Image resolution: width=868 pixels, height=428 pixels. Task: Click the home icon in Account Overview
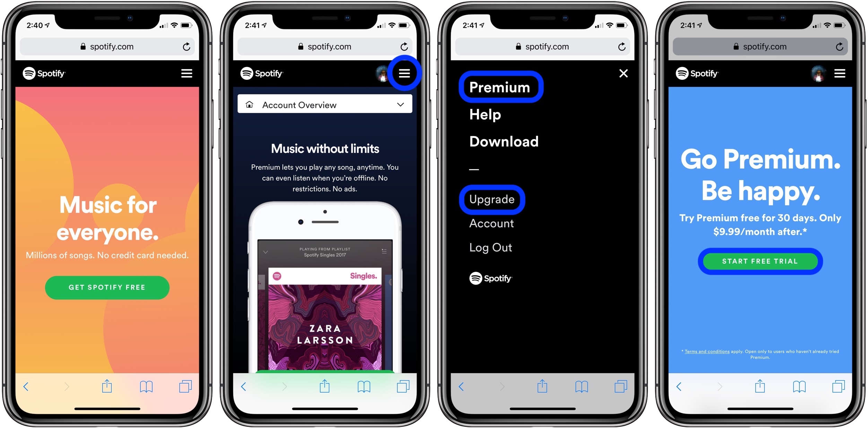pos(250,105)
